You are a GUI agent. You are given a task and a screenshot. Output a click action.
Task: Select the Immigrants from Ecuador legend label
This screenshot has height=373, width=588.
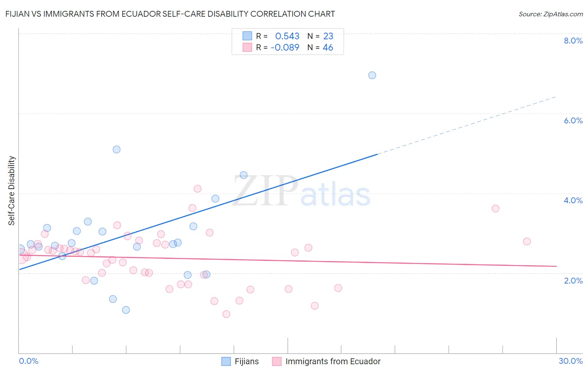point(333,361)
